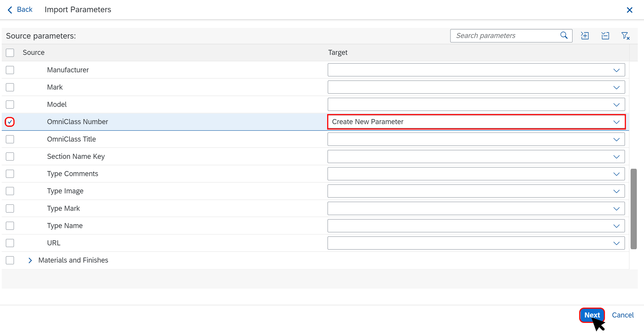
Task: Click the Target column header
Action: [338, 52]
